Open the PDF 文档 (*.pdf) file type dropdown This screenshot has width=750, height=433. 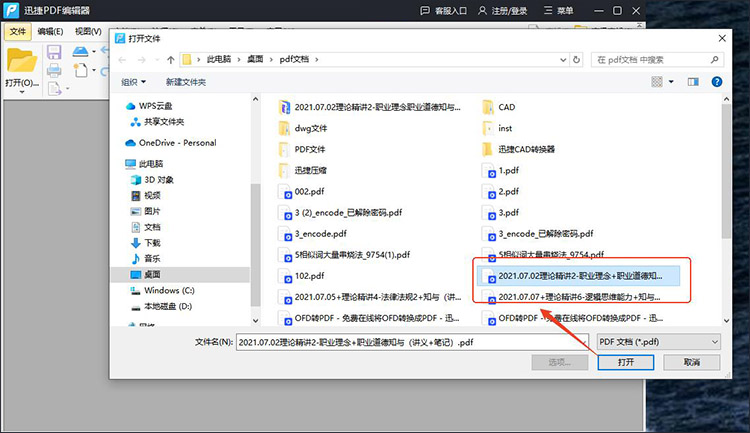[659, 342]
